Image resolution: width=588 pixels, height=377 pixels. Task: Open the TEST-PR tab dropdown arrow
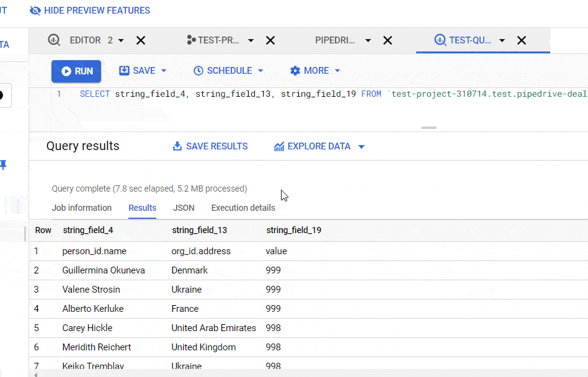coord(251,40)
